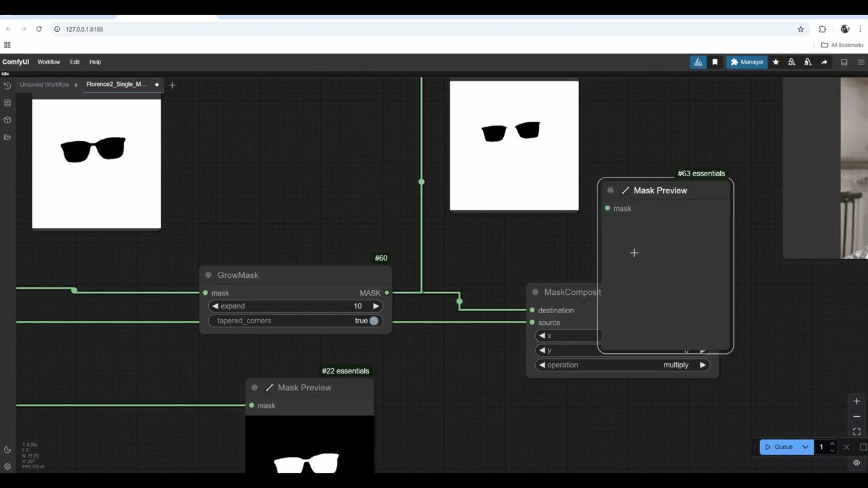Viewport: 868px width, 488px height.
Task: Click the bookmark icon beside Manager
Action: (x=715, y=62)
